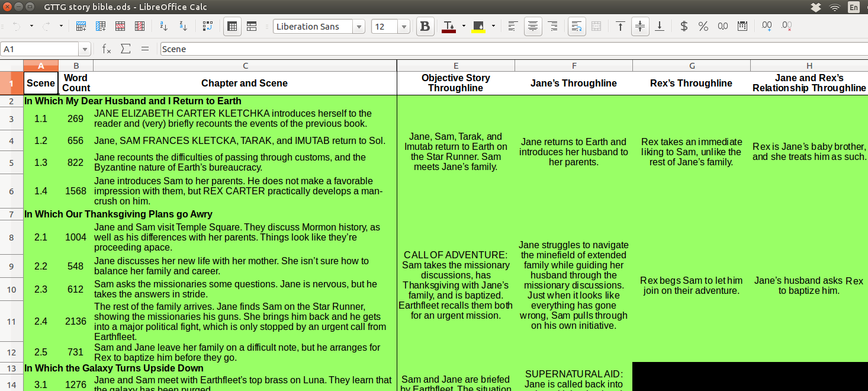
Task: Click the Liberation Sans font name field
Action: 313,27
